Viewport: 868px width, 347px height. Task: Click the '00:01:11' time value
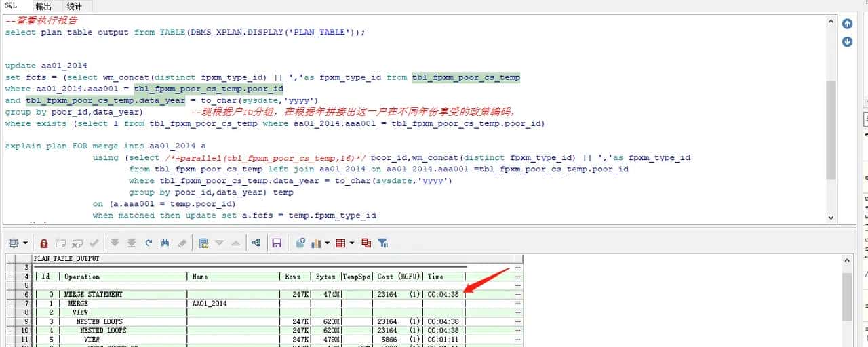point(443,339)
